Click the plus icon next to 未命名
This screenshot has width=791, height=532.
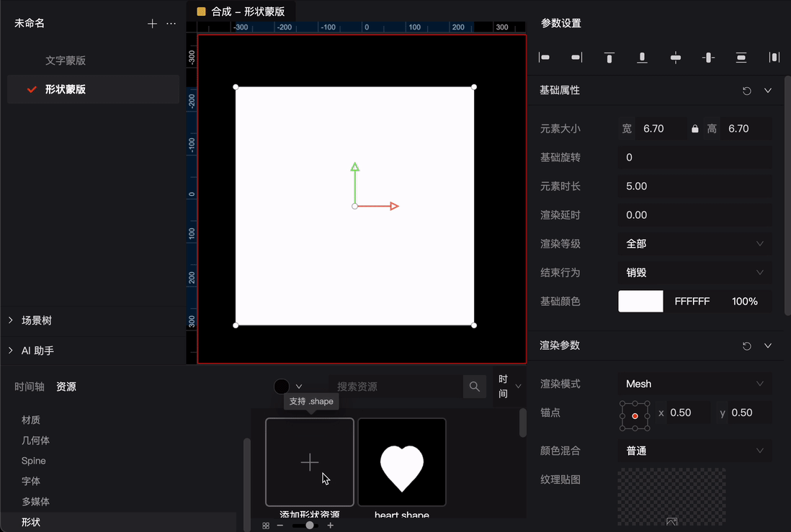152,24
